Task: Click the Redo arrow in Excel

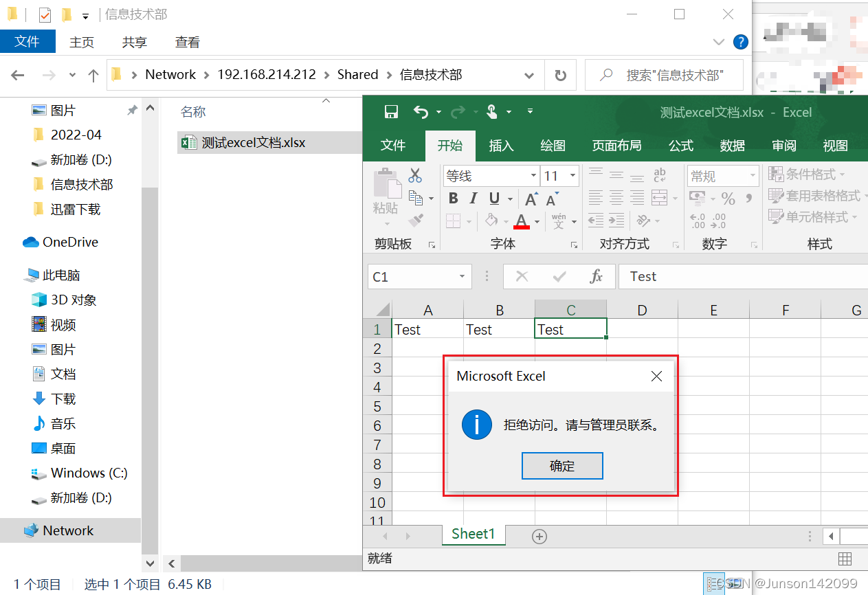Action: coord(458,111)
